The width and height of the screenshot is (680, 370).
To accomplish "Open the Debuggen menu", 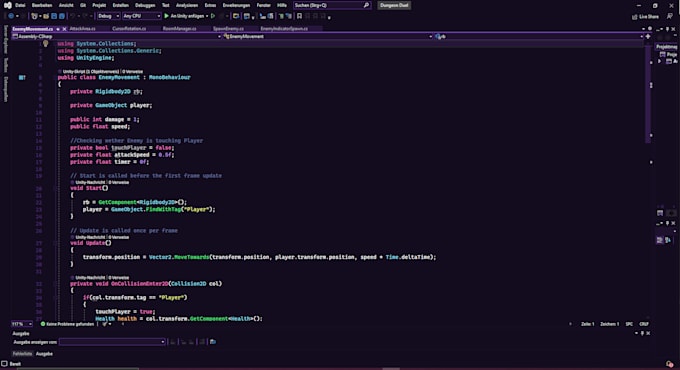I will coord(145,5).
